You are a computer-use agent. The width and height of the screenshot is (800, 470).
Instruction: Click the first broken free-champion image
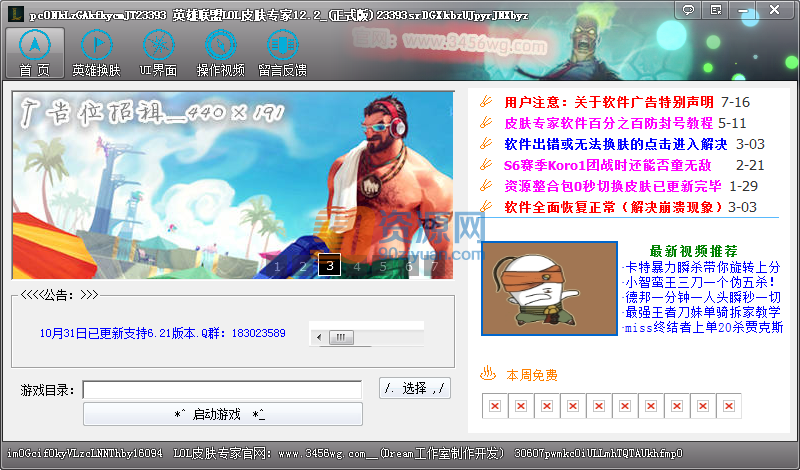tap(495, 406)
